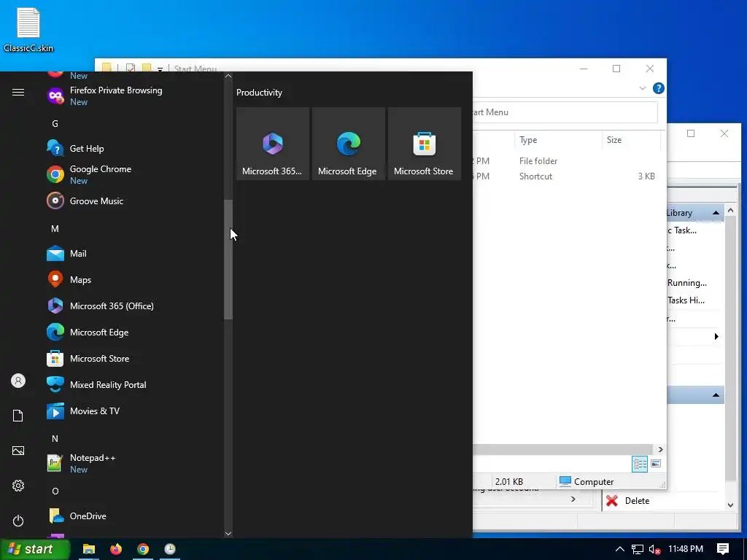Jump to letter M section header
Screen dimensions: 747x560
point(55,228)
